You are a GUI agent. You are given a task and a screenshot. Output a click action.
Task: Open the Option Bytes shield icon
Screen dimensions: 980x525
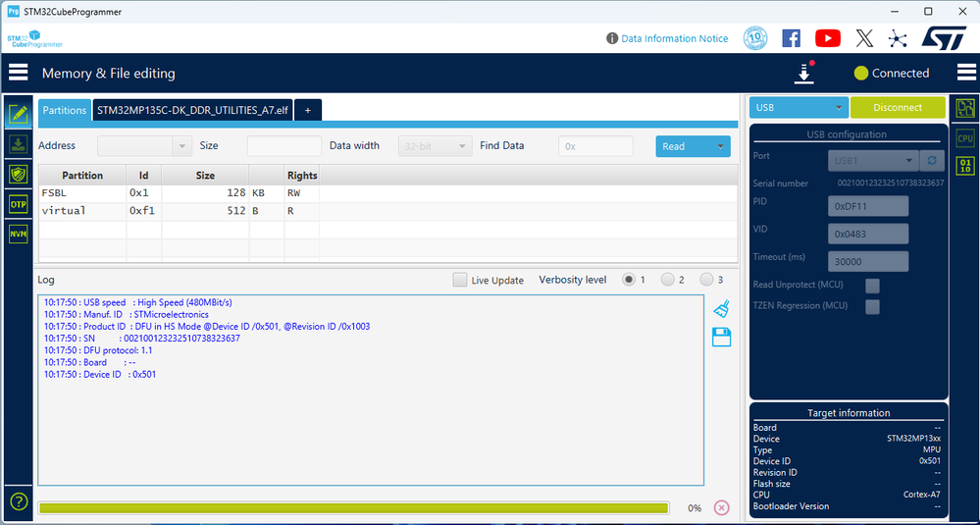click(x=18, y=175)
